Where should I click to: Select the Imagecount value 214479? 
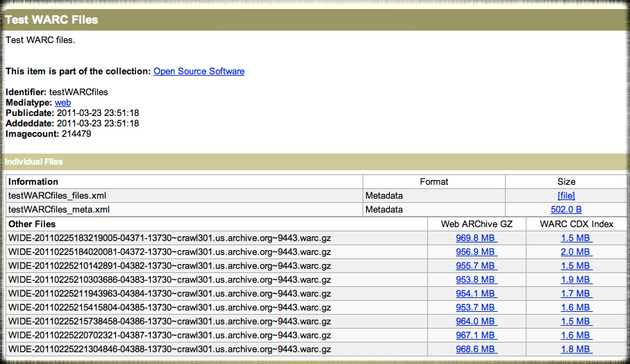point(76,134)
